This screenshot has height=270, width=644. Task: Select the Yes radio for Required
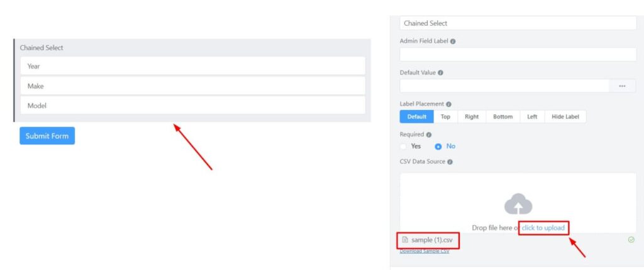[403, 146]
